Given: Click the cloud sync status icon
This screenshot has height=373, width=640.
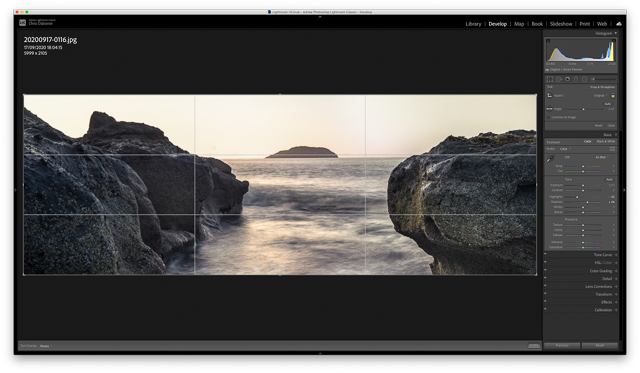Looking at the screenshot, I should (x=619, y=24).
